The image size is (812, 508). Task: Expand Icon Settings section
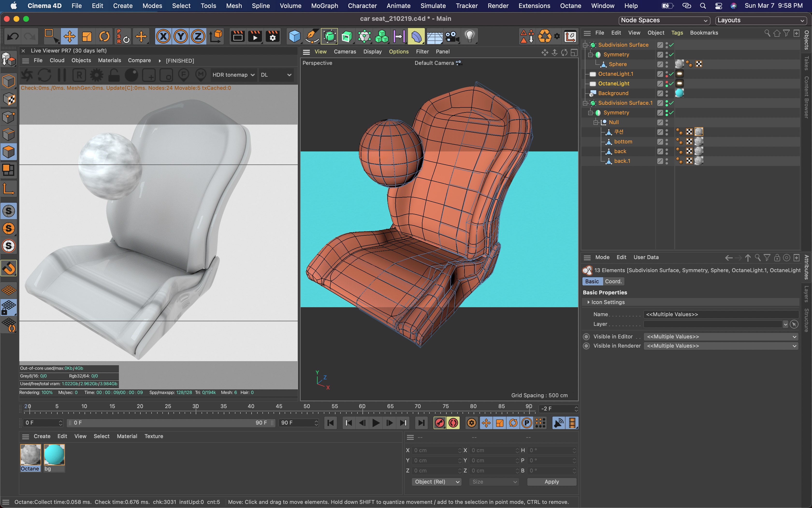(x=588, y=302)
